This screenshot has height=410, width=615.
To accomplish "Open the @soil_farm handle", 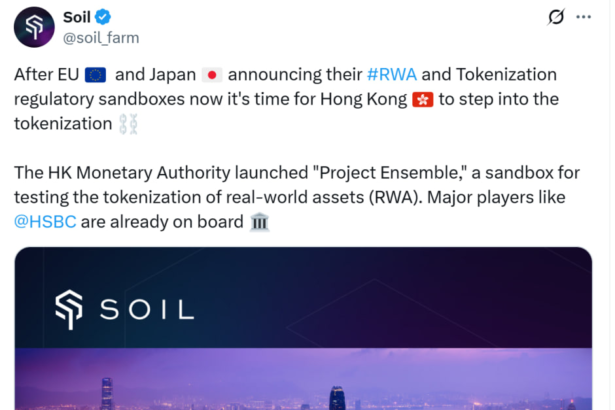I will (x=101, y=38).
